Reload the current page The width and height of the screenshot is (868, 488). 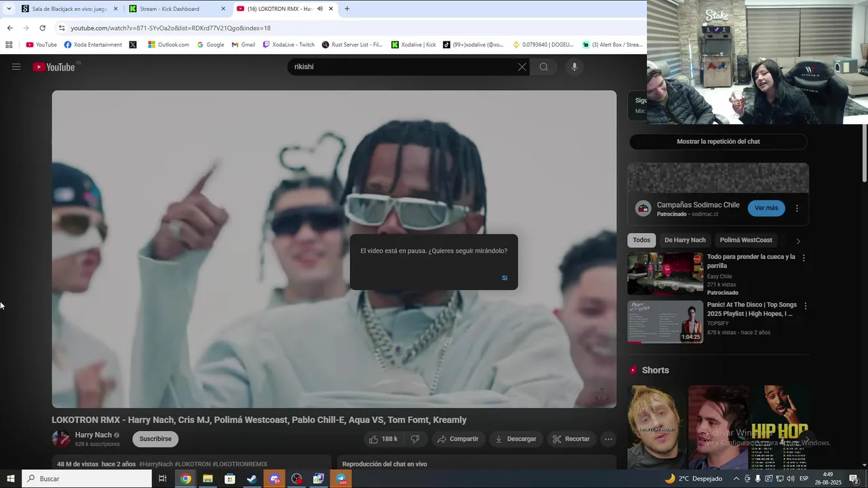(42, 28)
